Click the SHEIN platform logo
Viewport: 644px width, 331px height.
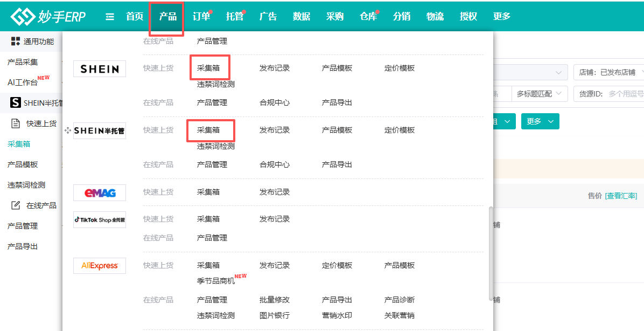coord(100,68)
